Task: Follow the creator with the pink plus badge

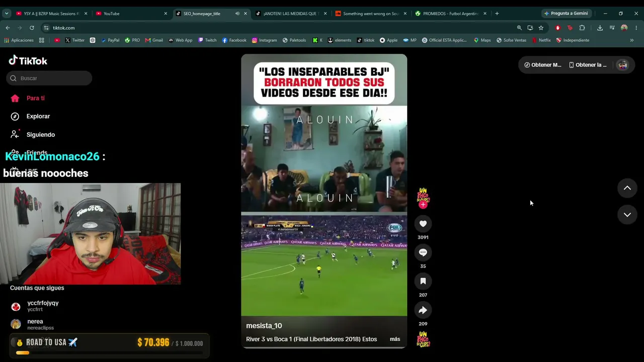Action: click(423, 205)
